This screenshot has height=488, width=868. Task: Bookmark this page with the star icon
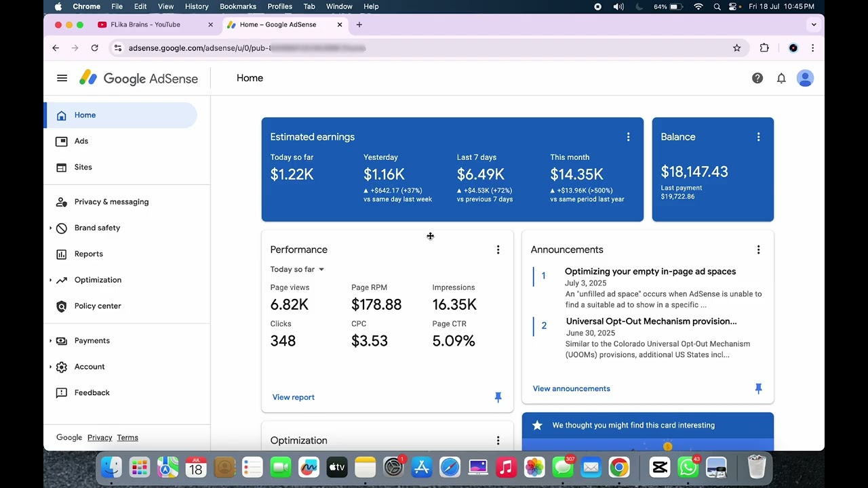[x=736, y=48]
